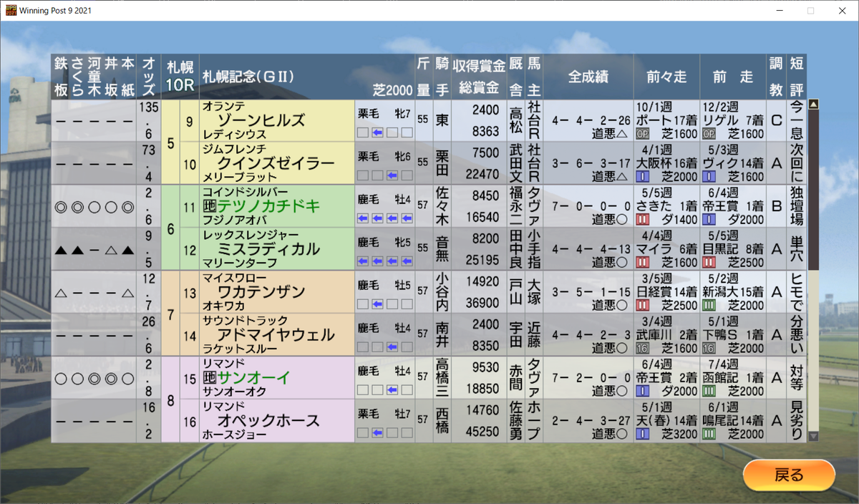This screenshot has width=859, height=504.
Task: Click the training grade B for テツノカチドキ
Action: (x=776, y=206)
